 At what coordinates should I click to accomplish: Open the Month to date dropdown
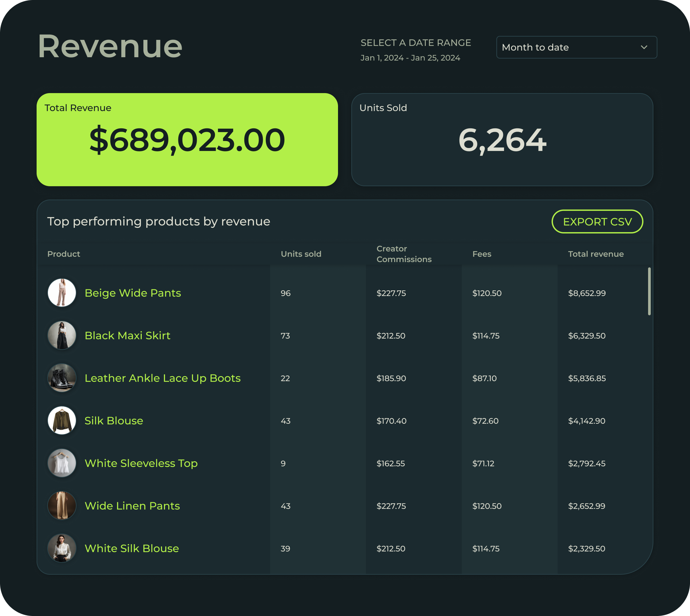576,47
